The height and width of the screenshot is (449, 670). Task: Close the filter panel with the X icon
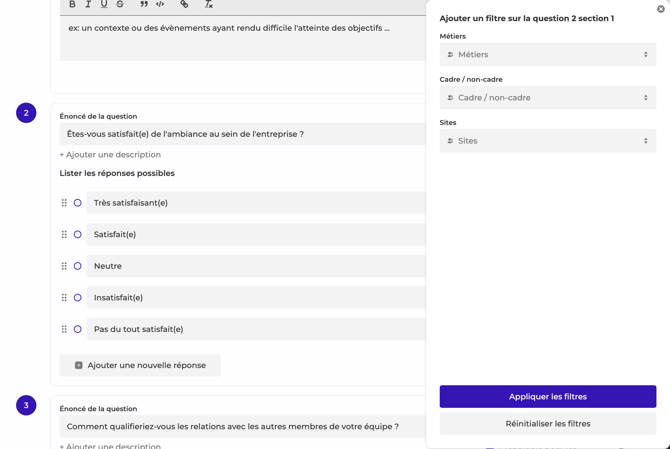(x=661, y=9)
